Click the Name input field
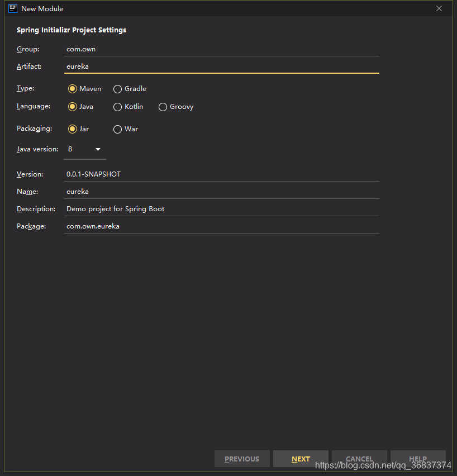Image resolution: width=457 pixels, height=476 pixels. click(222, 192)
